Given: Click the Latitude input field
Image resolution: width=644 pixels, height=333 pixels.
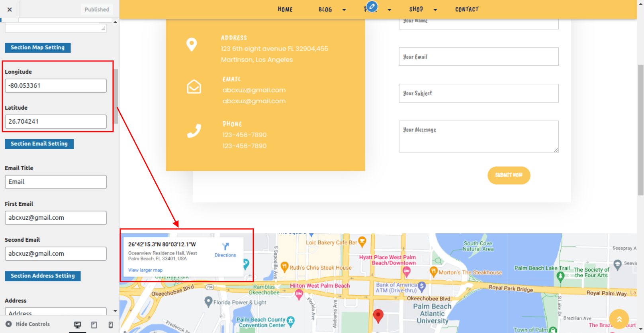Looking at the screenshot, I should click(x=56, y=122).
